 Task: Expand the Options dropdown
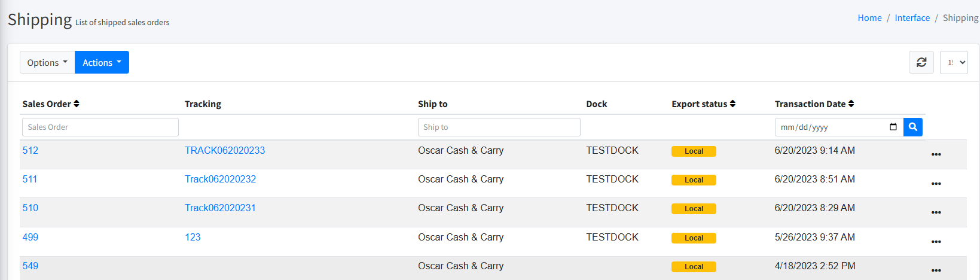tap(47, 62)
